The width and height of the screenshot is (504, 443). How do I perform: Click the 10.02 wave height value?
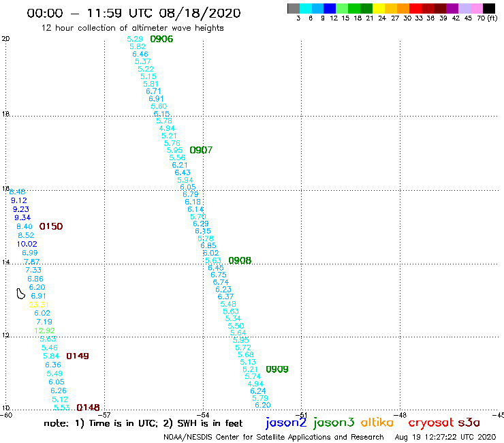pos(27,244)
